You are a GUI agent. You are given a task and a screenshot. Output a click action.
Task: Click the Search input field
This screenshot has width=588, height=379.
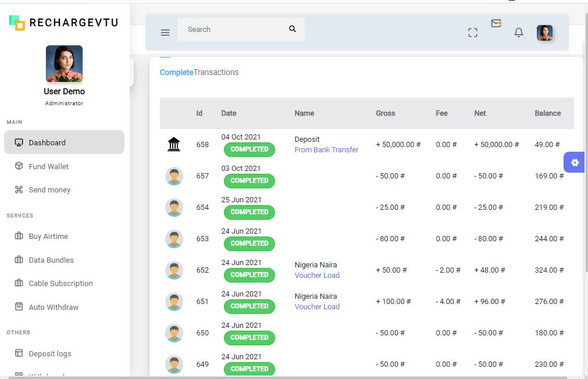point(233,29)
